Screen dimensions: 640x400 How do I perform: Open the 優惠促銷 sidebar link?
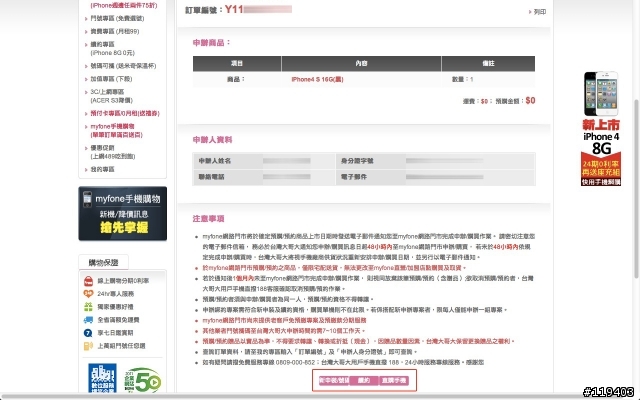point(113,152)
